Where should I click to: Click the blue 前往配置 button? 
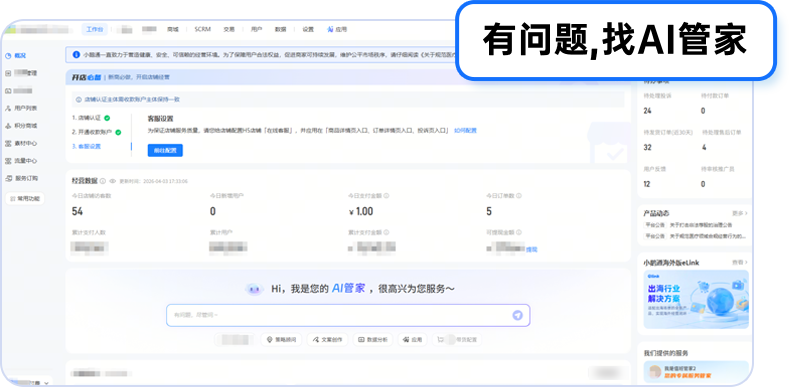tap(165, 150)
